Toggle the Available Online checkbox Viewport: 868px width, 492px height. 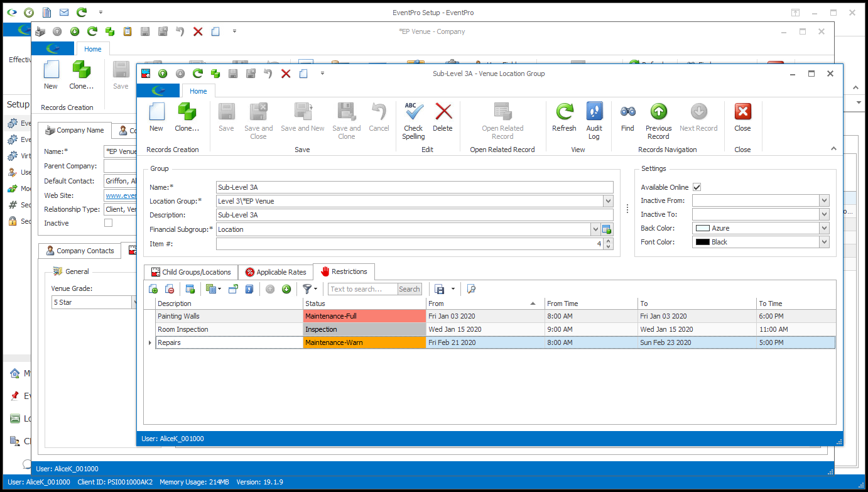click(697, 187)
